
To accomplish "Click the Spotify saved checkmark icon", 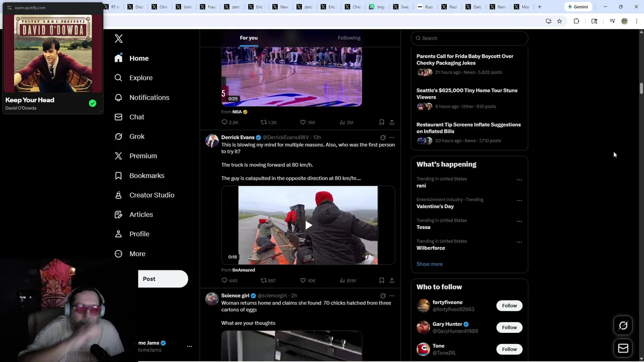I will 93,103.
